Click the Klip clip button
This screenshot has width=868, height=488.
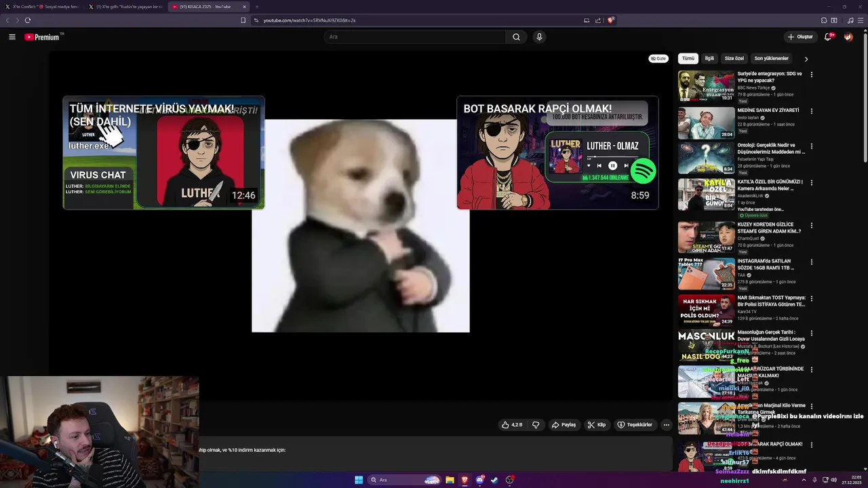[x=597, y=425]
